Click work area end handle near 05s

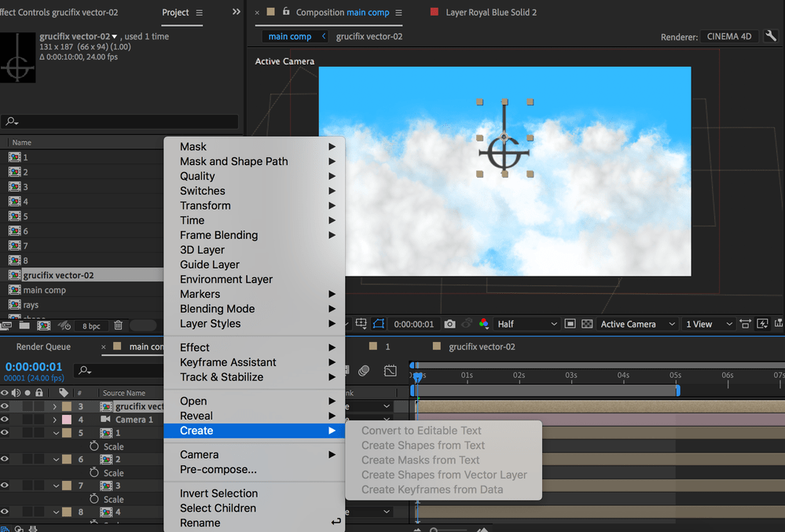pyautogui.click(x=678, y=391)
